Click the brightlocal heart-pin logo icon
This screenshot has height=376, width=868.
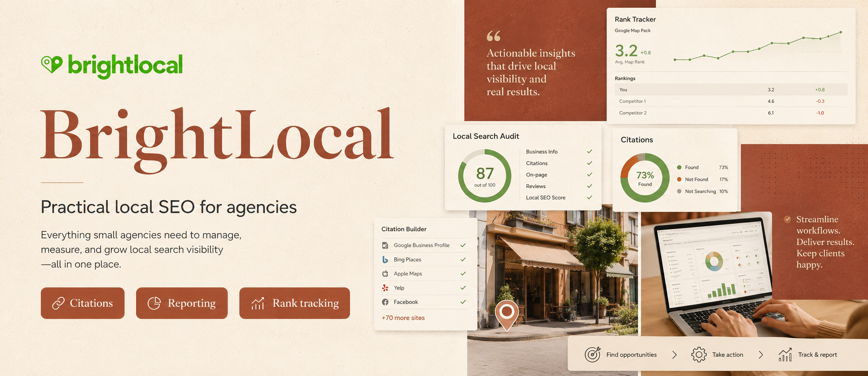coord(51,64)
